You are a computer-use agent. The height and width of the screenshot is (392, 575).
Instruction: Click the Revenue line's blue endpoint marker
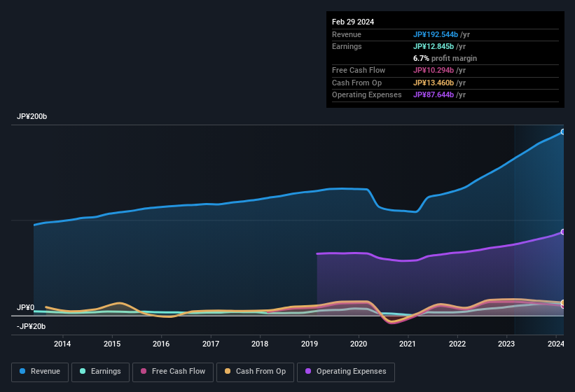(563, 132)
